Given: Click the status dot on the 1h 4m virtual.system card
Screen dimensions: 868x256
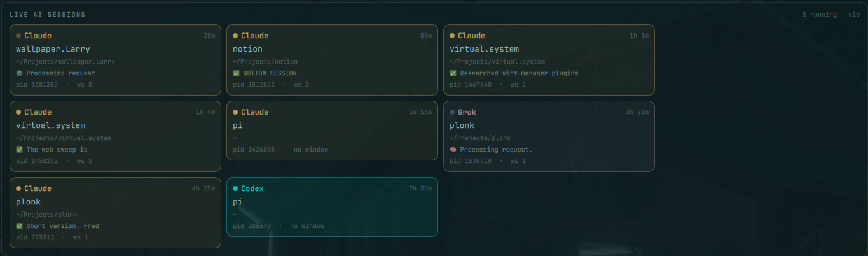Looking at the screenshot, I should 18,112.
